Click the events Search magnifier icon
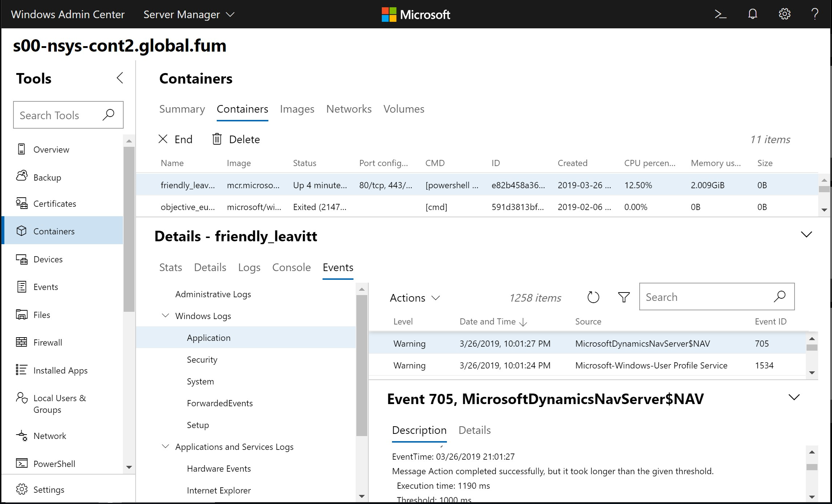 [x=779, y=297]
